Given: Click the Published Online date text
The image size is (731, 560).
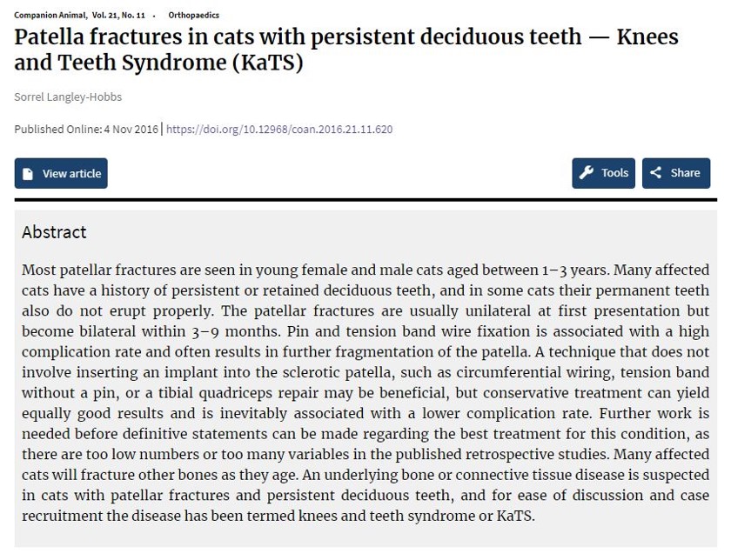Looking at the screenshot, I should tap(86, 129).
